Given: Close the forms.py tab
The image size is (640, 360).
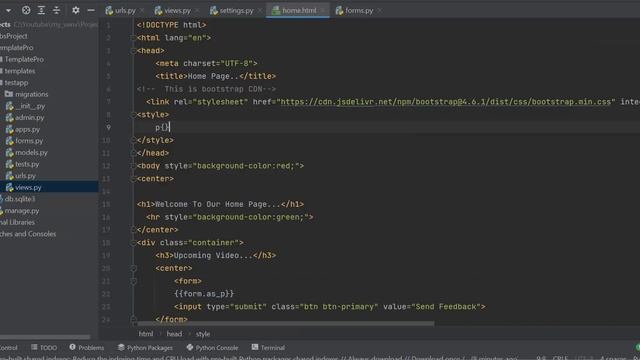Looking at the screenshot, I should click(380, 11).
